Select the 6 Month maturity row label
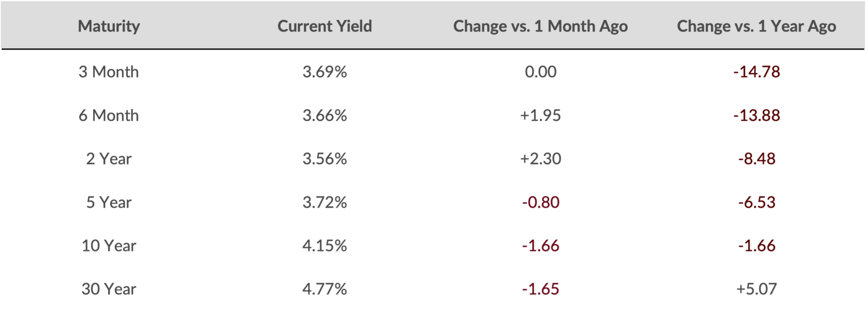Screen dimensions: 868x313 coord(109,115)
